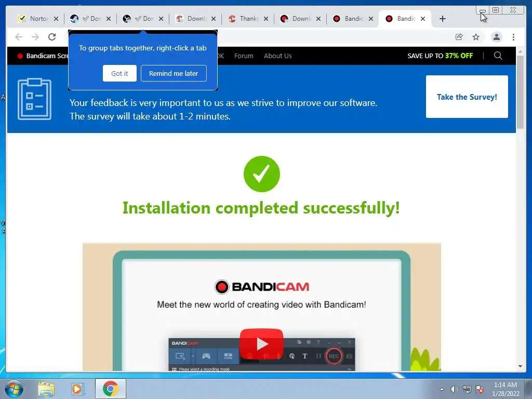Open the Chrome profile avatar
Image resolution: width=532 pixels, height=399 pixels.
(496, 37)
